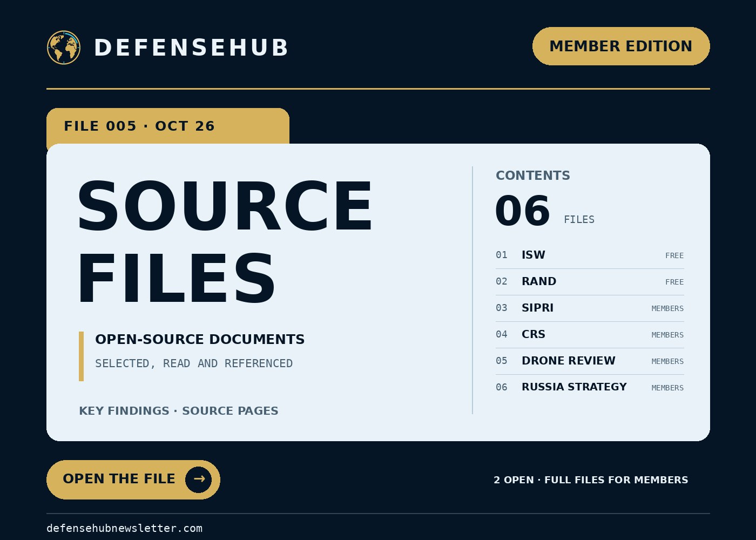Click the MEMBERS tag beside SIPRI
This screenshot has width=756, height=540.
[x=667, y=308]
